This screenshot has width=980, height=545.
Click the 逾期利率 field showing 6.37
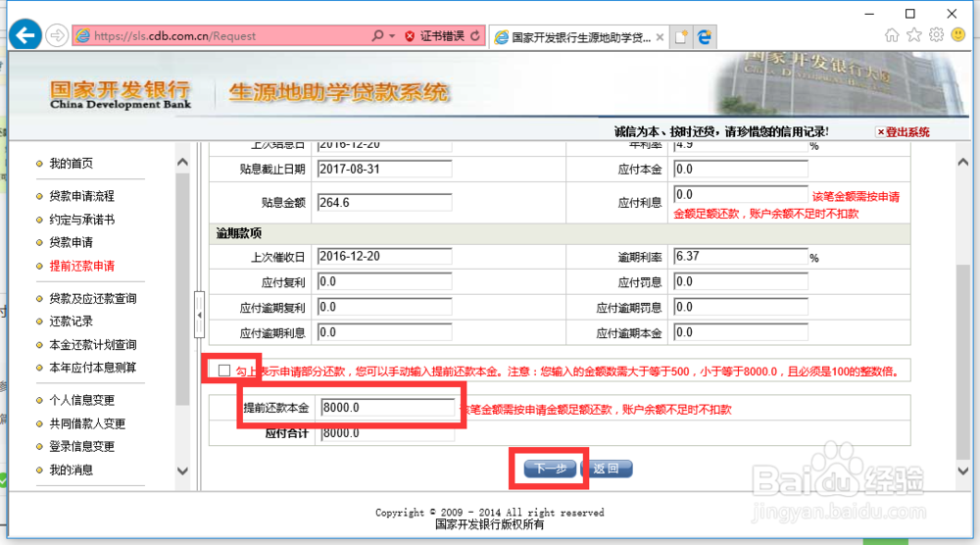click(x=741, y=256)
